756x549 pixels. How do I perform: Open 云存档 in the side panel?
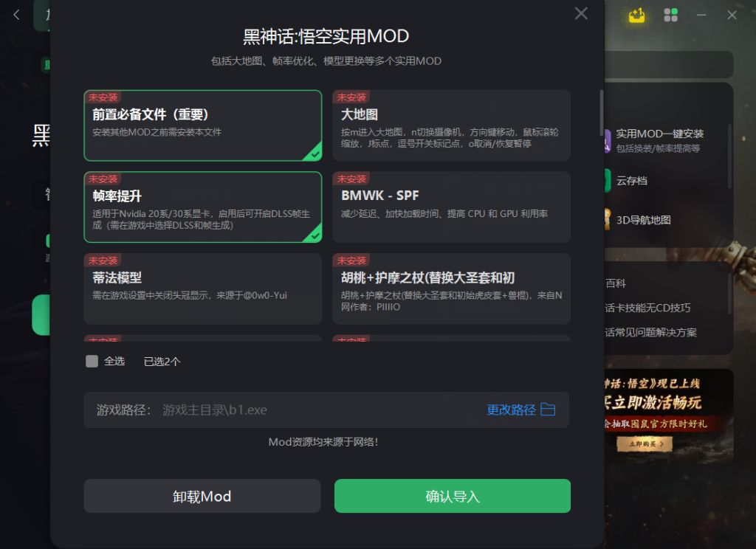(x=632, y=181)
